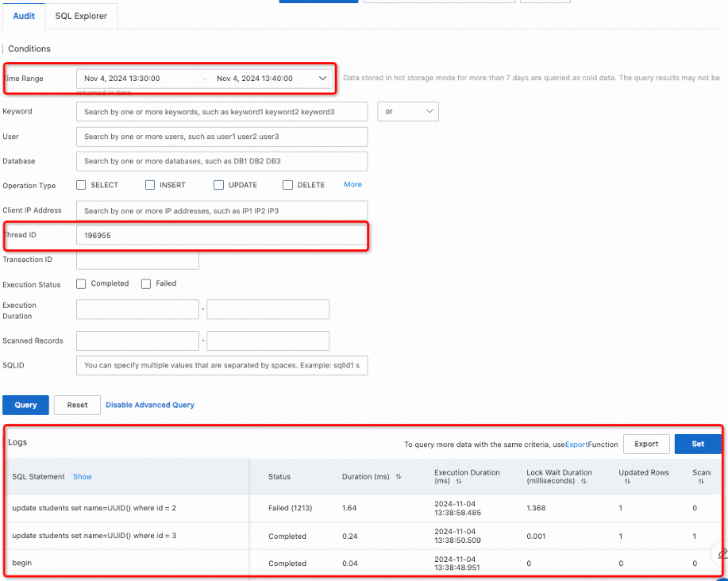This screenshot has height=581, width=728.
Task: Select the 'where id = 2' update statement
Action: (x=94, y=508)
